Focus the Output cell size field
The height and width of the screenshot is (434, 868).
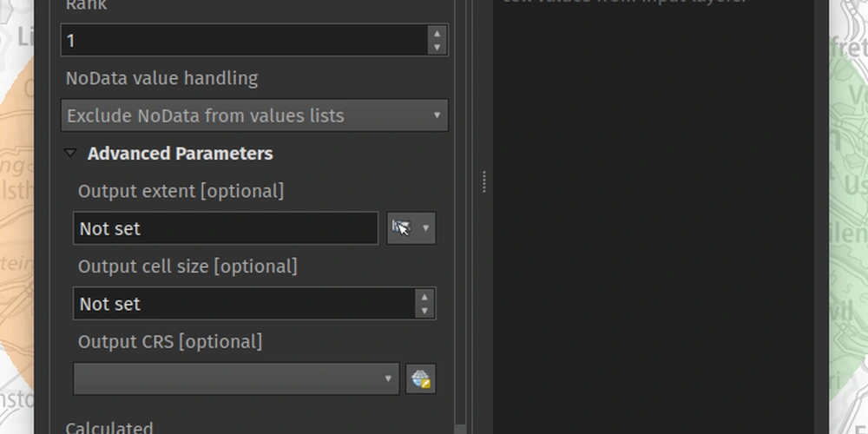click(x=244, y=304)
